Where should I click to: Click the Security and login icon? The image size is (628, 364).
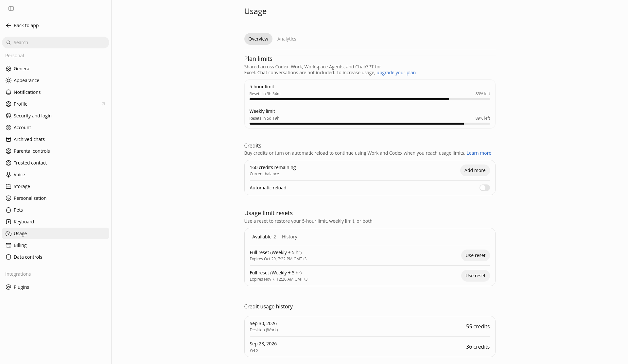[x=9, y=116]
